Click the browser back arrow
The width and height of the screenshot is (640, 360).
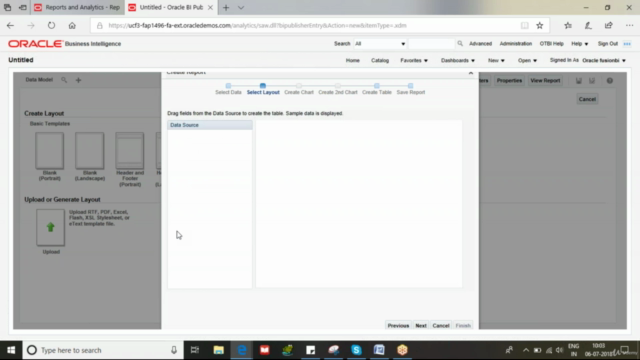(10, 25)
